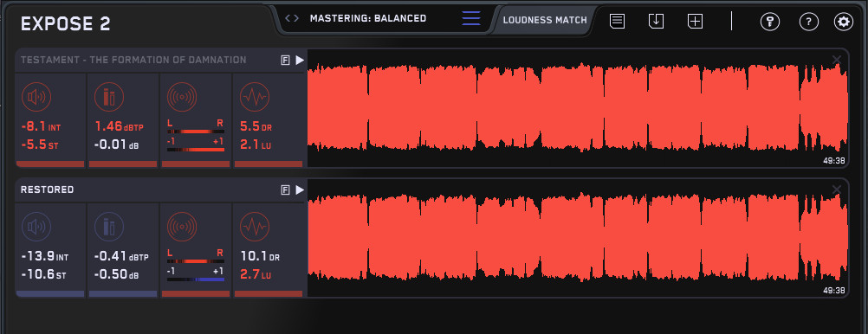Click the export download icon in toolbar
The height and width of the screenshot is (334, 868).
point(656,22)
